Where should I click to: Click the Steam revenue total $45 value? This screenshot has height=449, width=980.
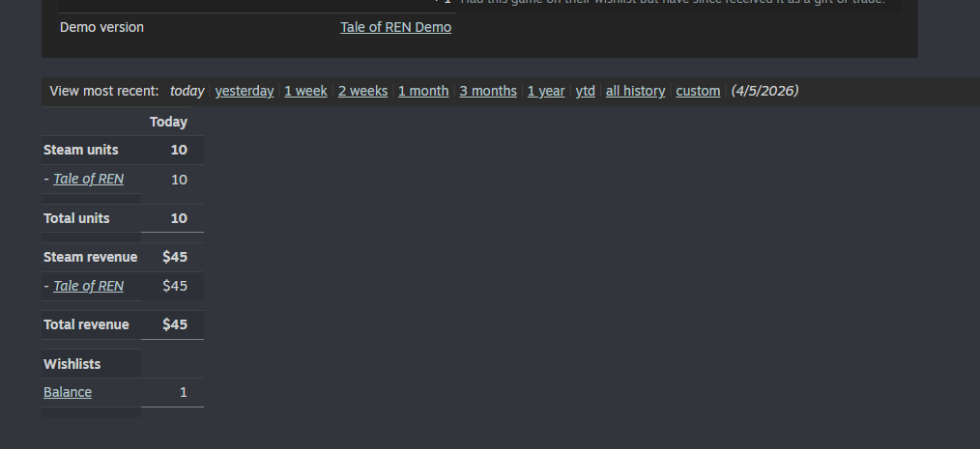tap(174, 257)
